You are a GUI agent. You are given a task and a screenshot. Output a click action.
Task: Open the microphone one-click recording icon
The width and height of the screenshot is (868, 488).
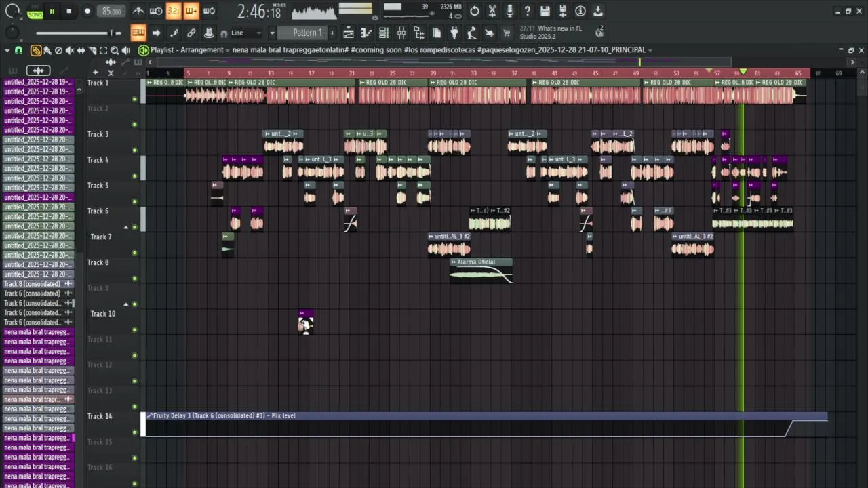pyautogui.click(x=510, y=11)
